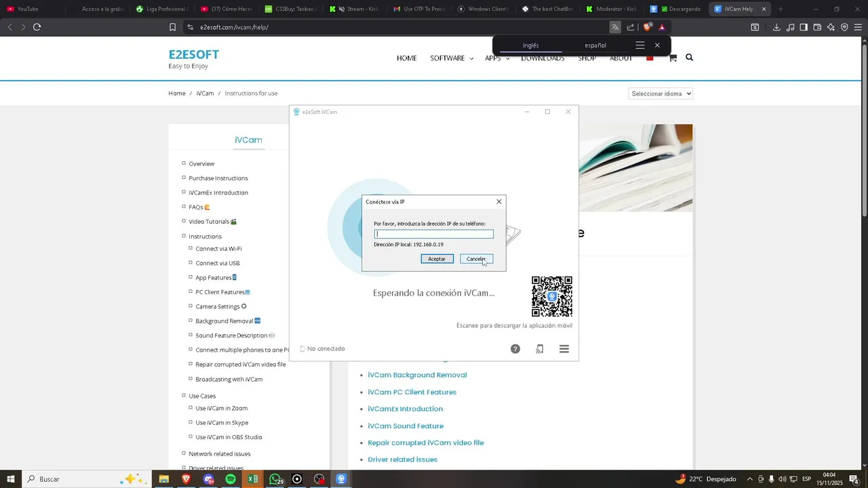Click Cancelar in the IP dialog
The width and height of the screenshot is (868, 488).
pos(476,259)
